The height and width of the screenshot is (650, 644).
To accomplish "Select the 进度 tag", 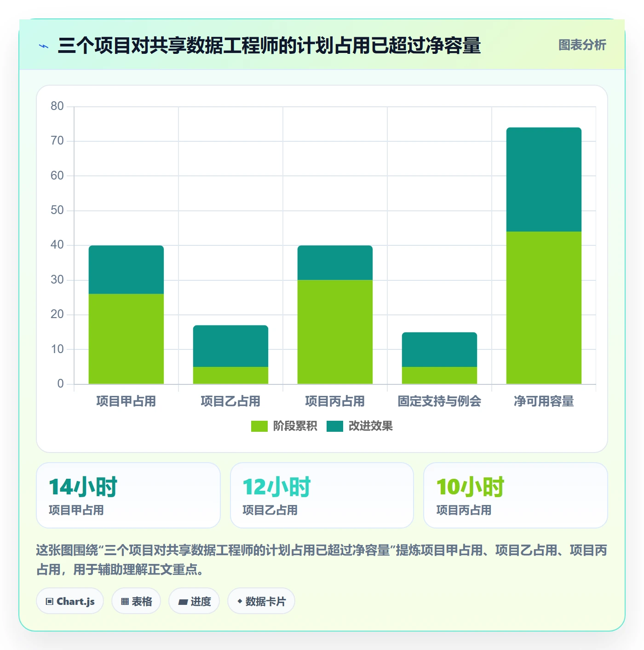I will point(194,601).
